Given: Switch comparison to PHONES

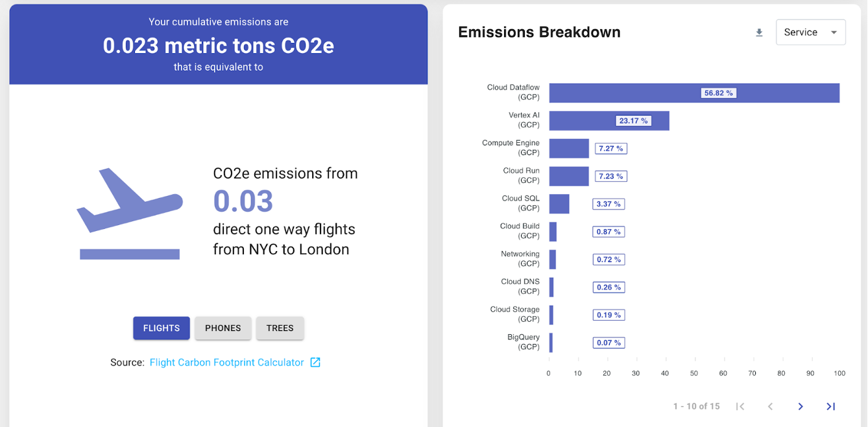Looking at the screenshot, I should pyautogui.click(x=223, y=328).
